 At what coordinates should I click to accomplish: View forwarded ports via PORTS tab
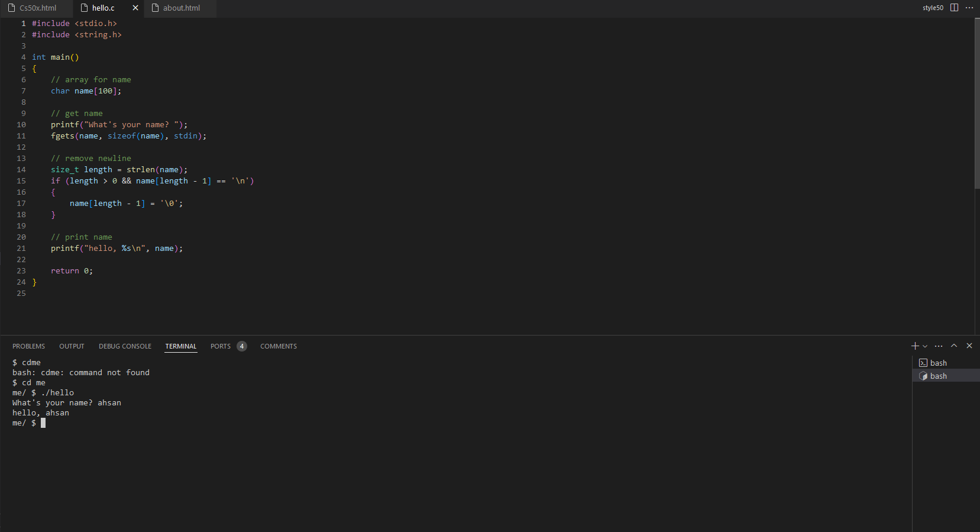(x=219, y=346)
